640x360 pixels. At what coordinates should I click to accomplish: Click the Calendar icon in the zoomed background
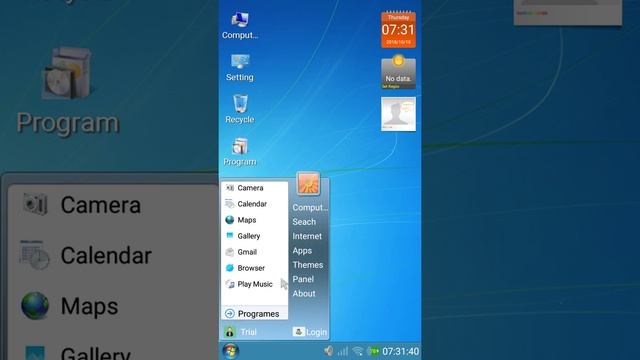[x=34, y=255]
